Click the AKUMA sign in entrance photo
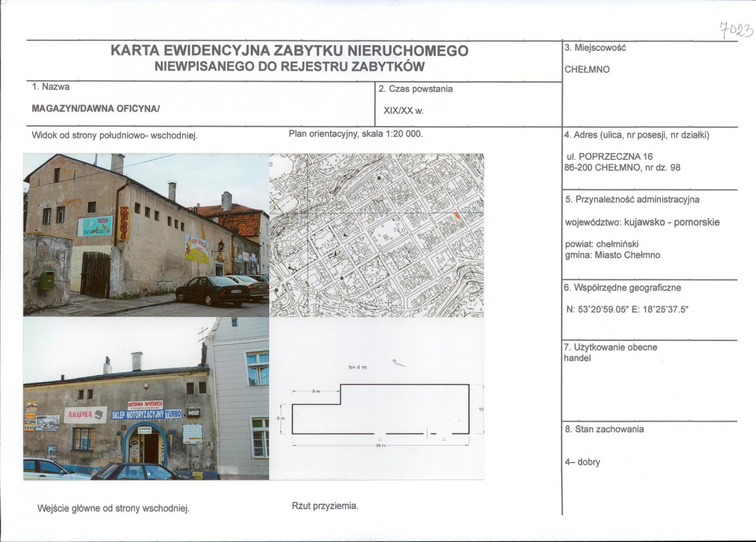The width and height of the screenshot is (756, 542). pyautogui.click(x=86, y=414)
